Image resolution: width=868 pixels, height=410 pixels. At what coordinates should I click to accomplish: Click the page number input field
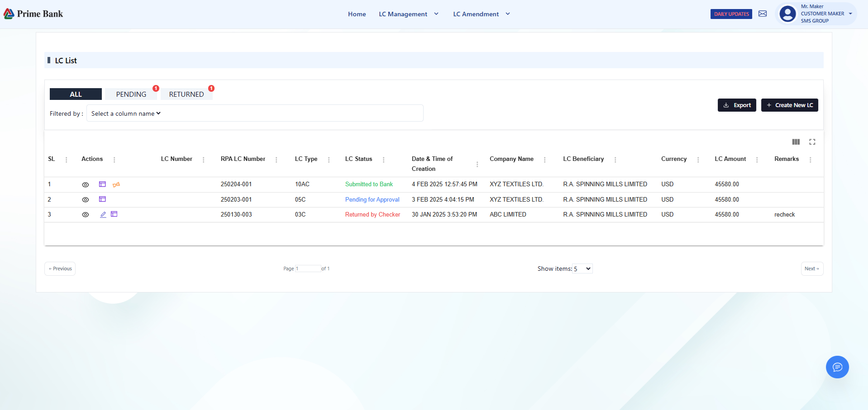(308, 269)
